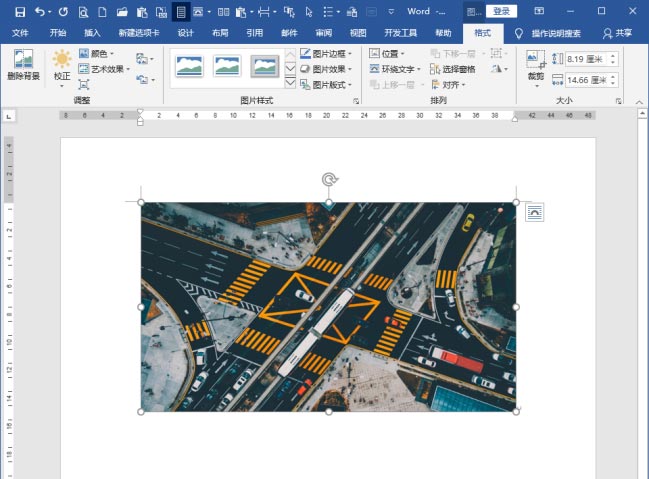Open the Corrections (校正) brightness tool
This screenshot has width=649, height=479.
[x=62, y=64]
